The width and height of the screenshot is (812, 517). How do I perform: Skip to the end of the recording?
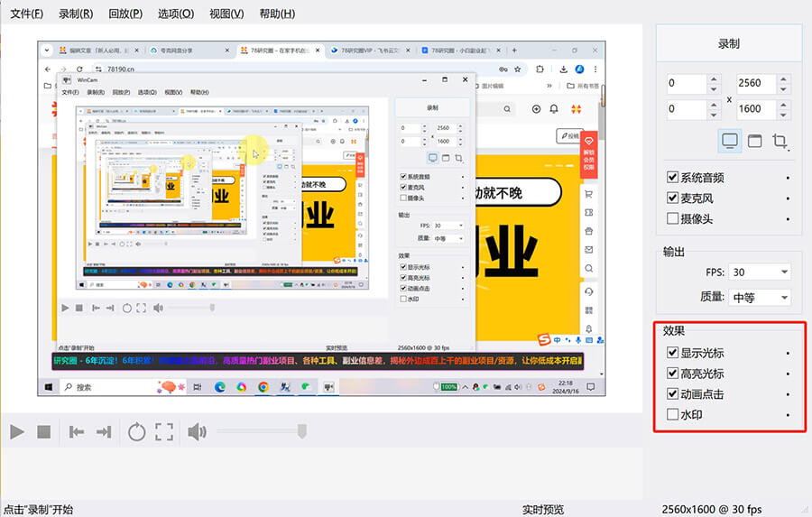104,432
